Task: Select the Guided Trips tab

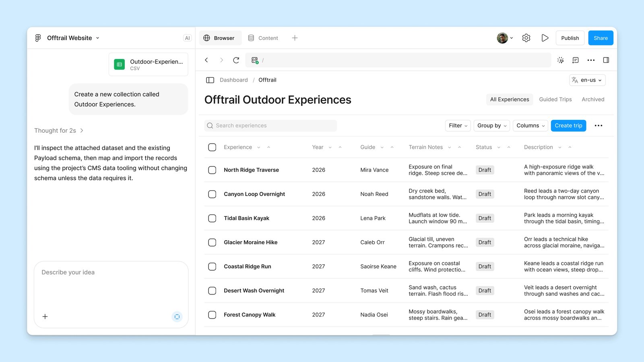Action: point(555,99)
